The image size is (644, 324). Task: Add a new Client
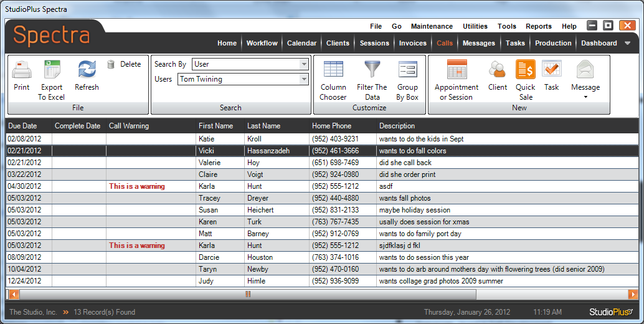497,70
